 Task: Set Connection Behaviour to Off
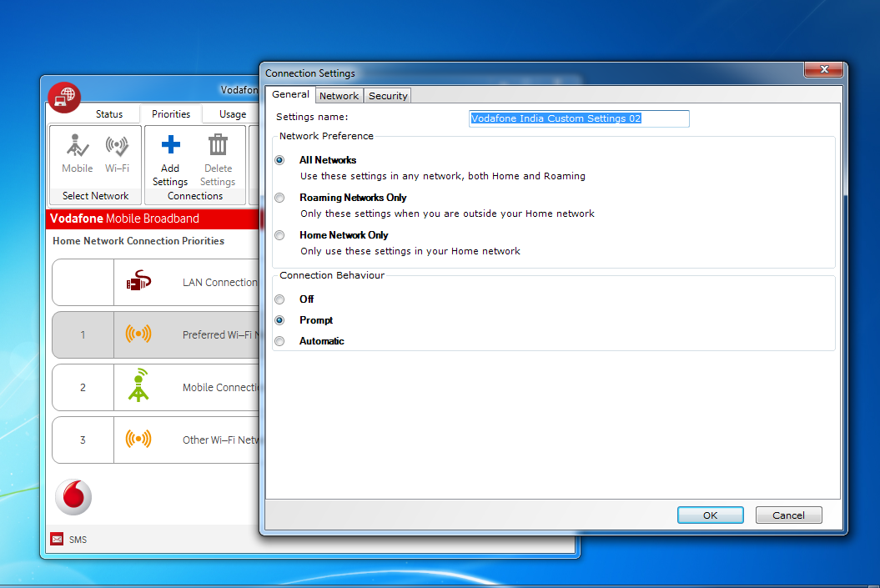point(279,299)
